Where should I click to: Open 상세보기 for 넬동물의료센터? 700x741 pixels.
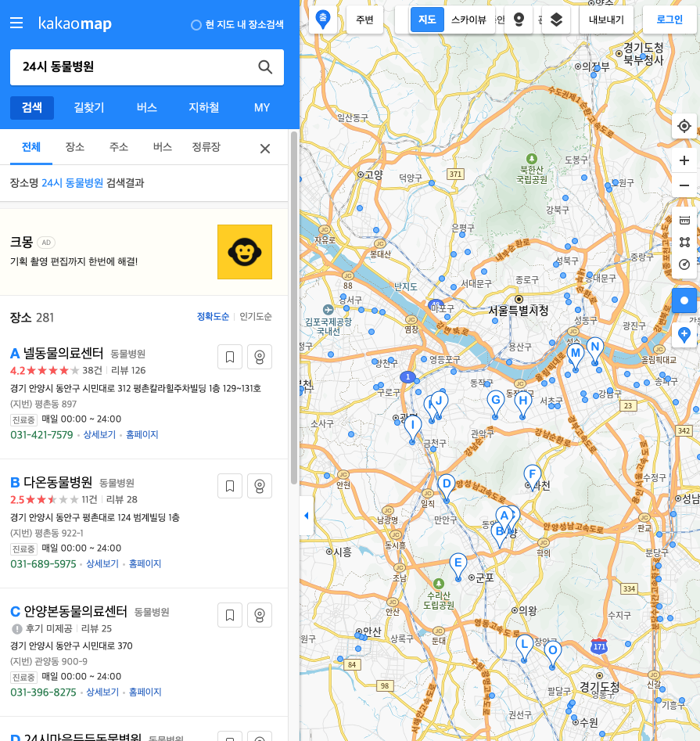pos(99,435)
